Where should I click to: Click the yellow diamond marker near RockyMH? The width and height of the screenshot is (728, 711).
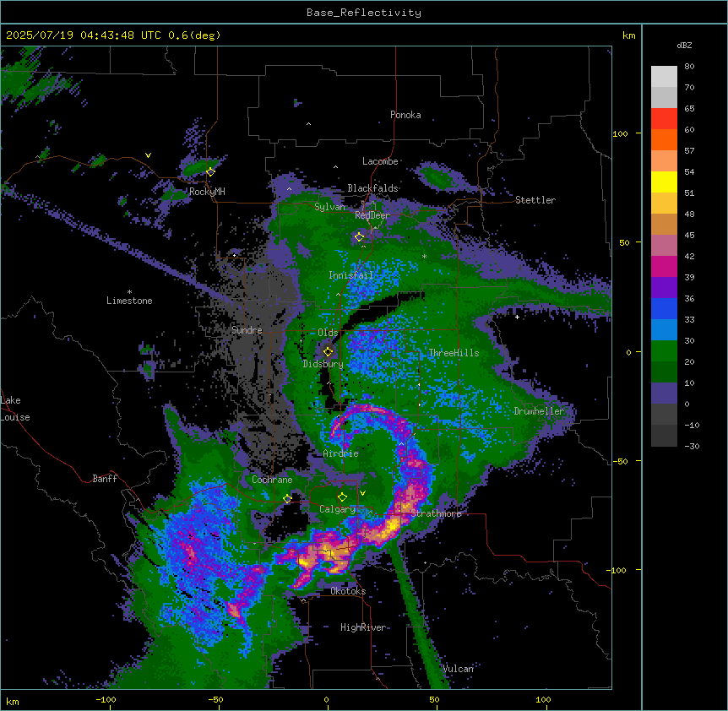211,171
